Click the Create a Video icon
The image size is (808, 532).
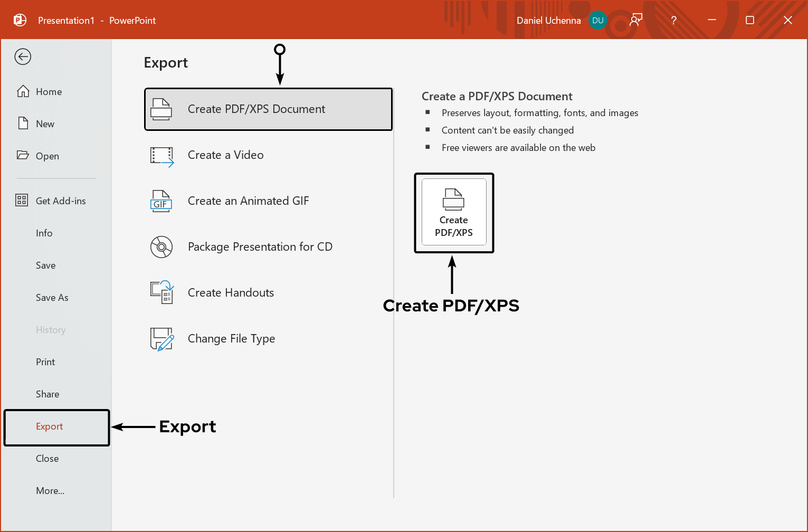(161, 155)
